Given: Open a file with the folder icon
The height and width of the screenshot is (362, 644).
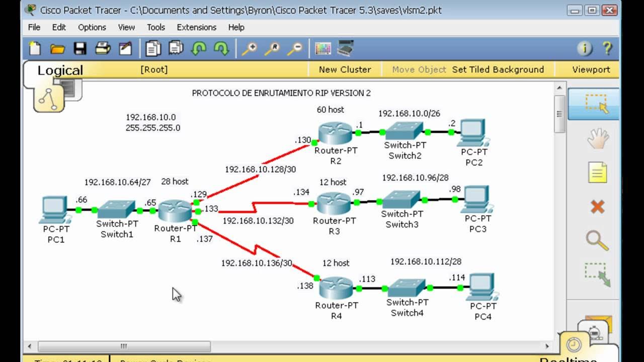Looking at the screenshot, I should coord(57,49).
